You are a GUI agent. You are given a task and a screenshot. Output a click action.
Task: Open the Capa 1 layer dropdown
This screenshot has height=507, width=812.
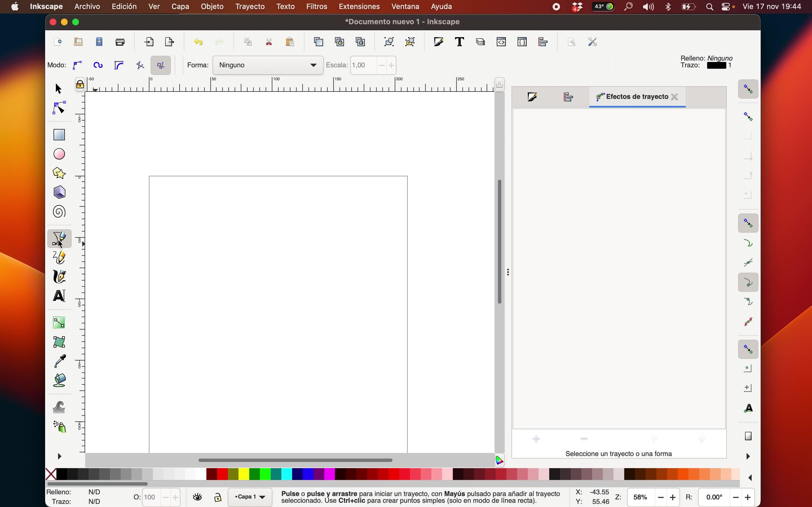[250, 497]
